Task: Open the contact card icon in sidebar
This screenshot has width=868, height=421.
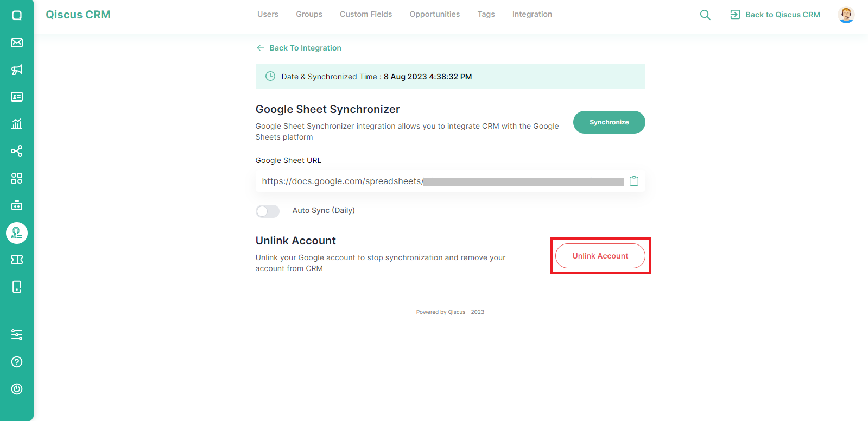Action: (17, 97)
